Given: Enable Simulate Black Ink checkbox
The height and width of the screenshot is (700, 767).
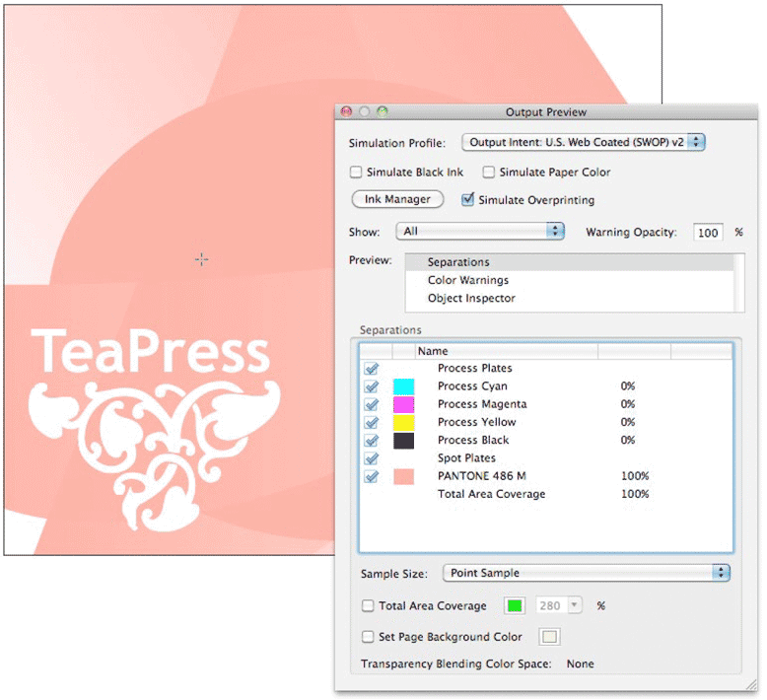Looking at the screenshot, I should [357, 173].
